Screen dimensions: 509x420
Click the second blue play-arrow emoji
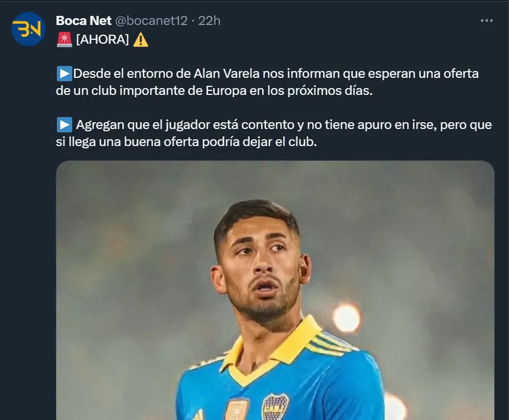(64, 125)
